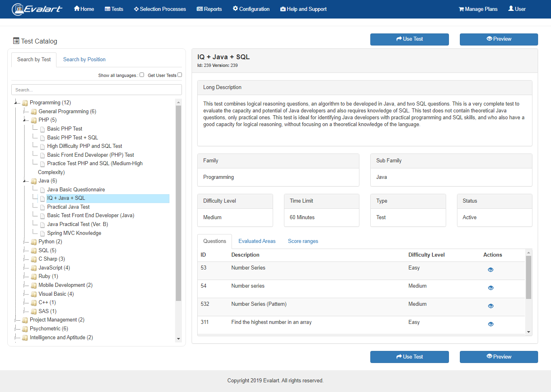Image resolution: width=551 pixels, height=392 pixels.
Task: Click the eye icon for question 53
Action: [490, 270]
